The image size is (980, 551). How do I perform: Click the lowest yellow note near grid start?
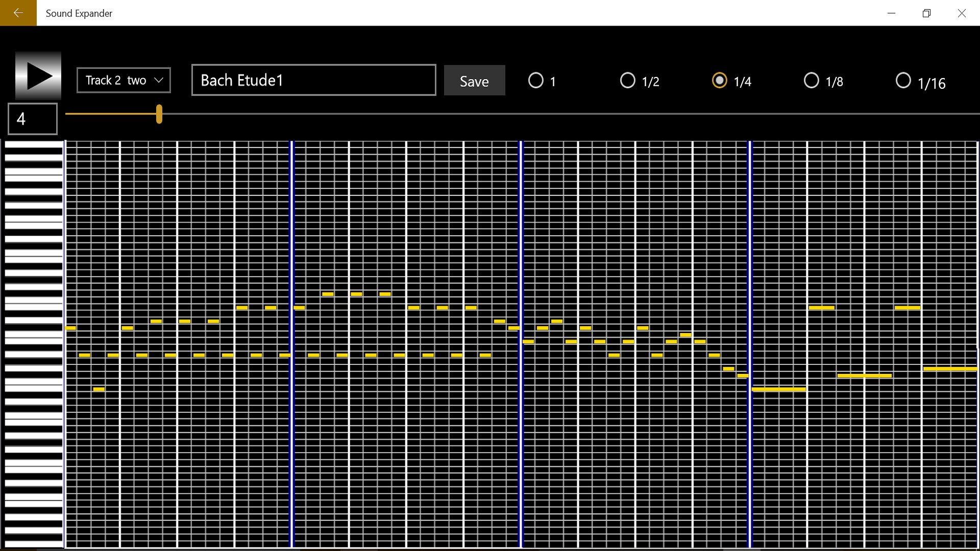pyautogui.click(x=99, y=389)
